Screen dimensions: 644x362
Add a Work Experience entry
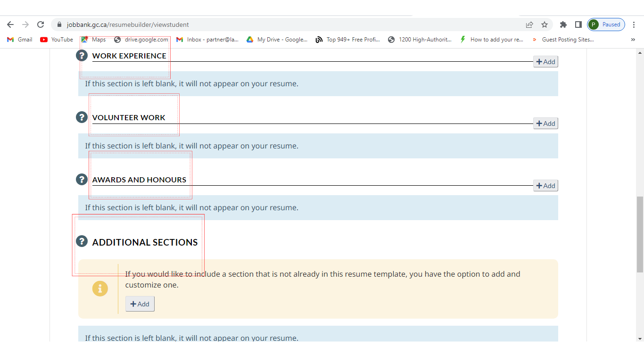click(545, 62)
